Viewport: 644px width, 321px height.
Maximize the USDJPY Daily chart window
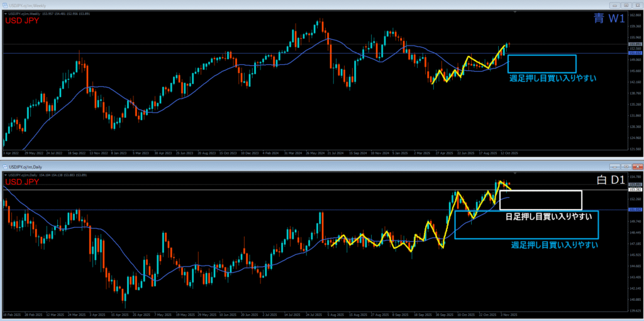coord(625,167)
